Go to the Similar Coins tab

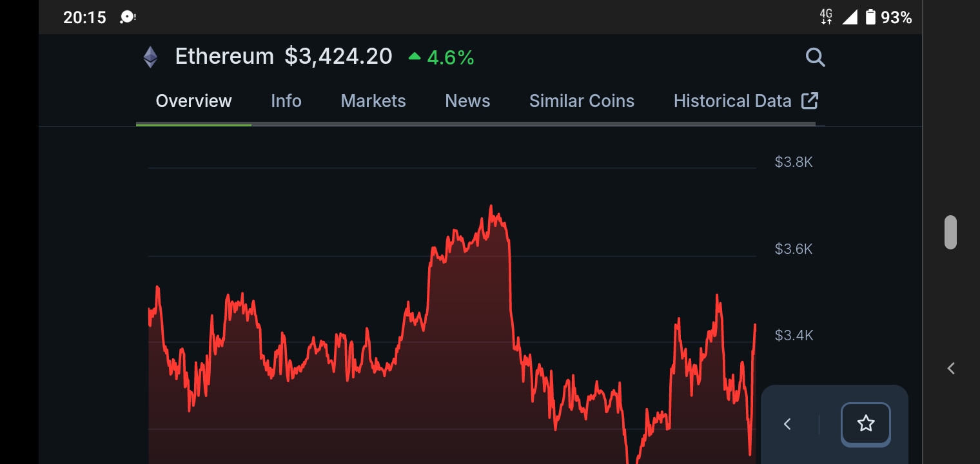(x=582, y=101)
